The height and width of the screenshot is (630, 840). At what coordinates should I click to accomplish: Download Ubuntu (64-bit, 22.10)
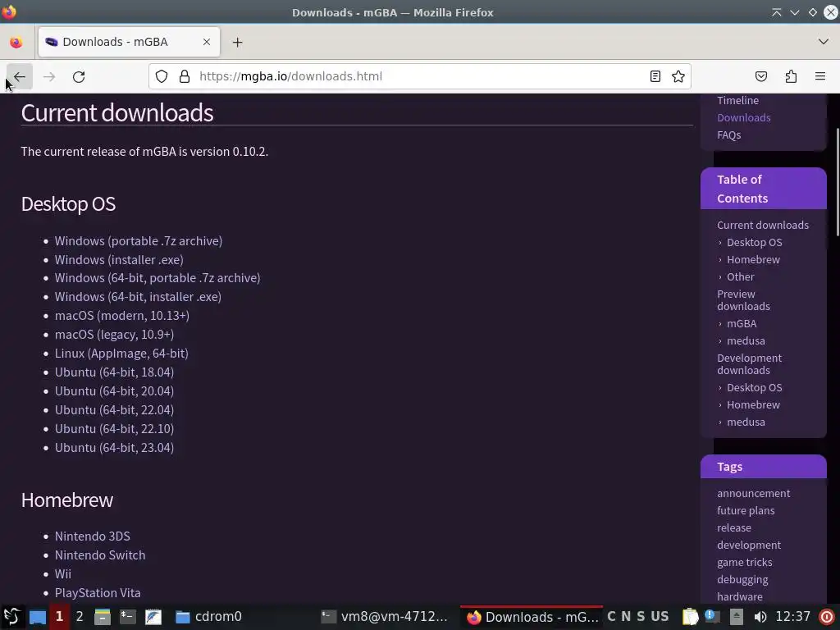[x=114, y=428]
